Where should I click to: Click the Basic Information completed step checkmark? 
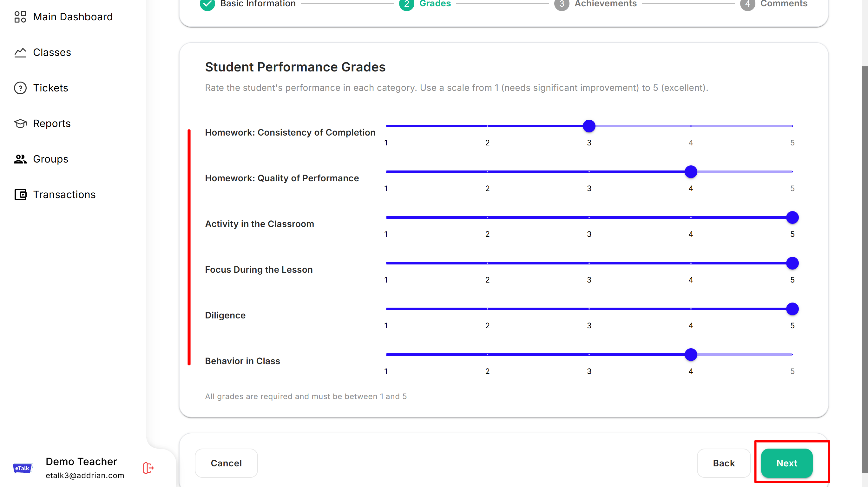click(x=207, y=4)
